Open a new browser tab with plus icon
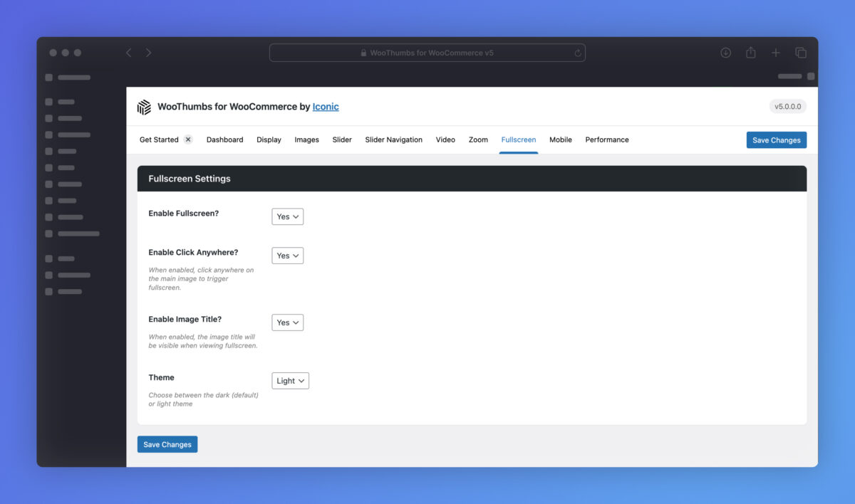 (x=776, y=53)
